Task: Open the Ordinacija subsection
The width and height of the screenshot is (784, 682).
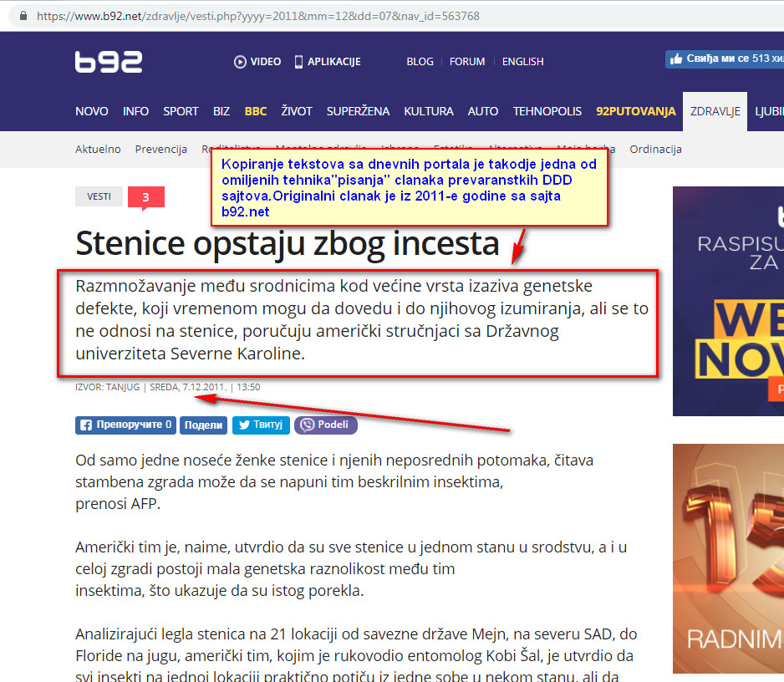Action: [655, 149]
